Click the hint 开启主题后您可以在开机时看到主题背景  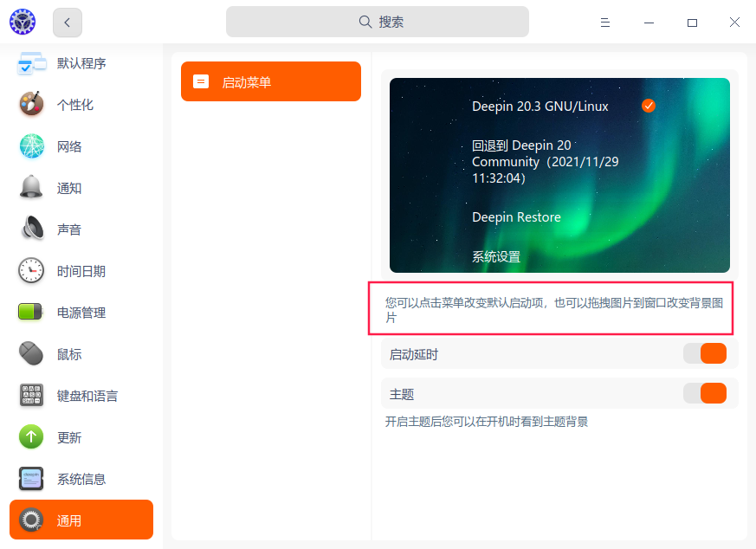[x=487, y=422]
